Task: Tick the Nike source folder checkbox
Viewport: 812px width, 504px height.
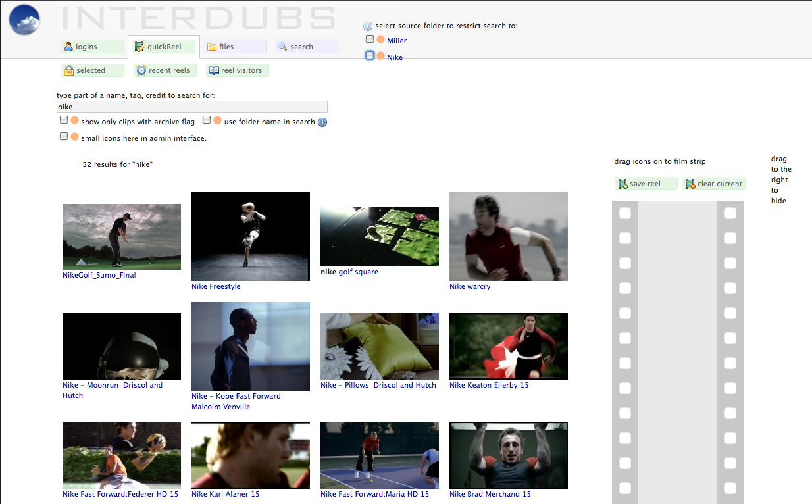Action: (x=370, y=56)
